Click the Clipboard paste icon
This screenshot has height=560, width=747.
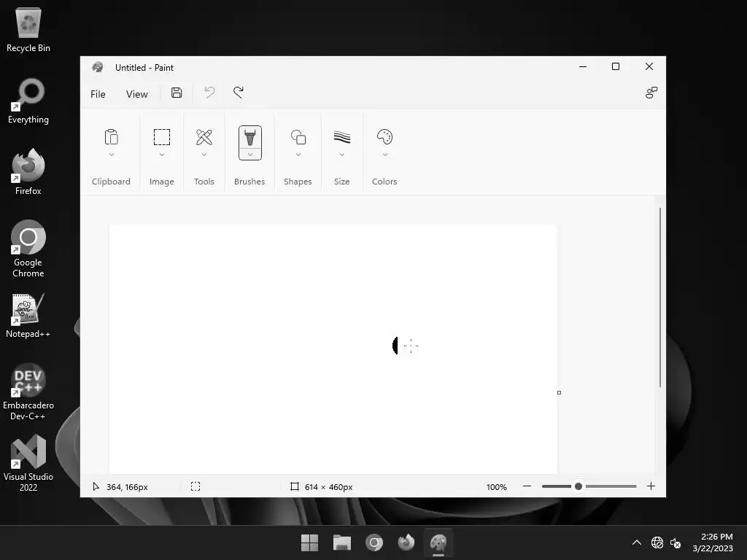pyautogui.click(x=112, y=137)
